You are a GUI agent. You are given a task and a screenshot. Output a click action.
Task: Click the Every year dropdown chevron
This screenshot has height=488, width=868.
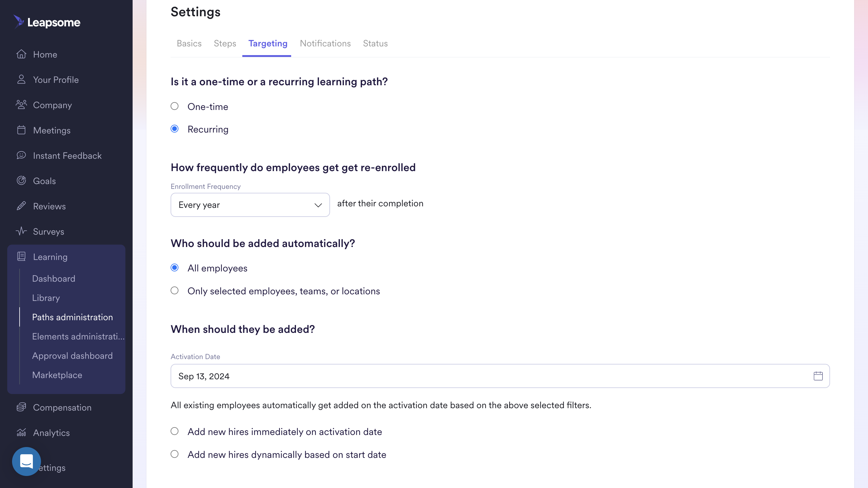click(x=318, y=205)
